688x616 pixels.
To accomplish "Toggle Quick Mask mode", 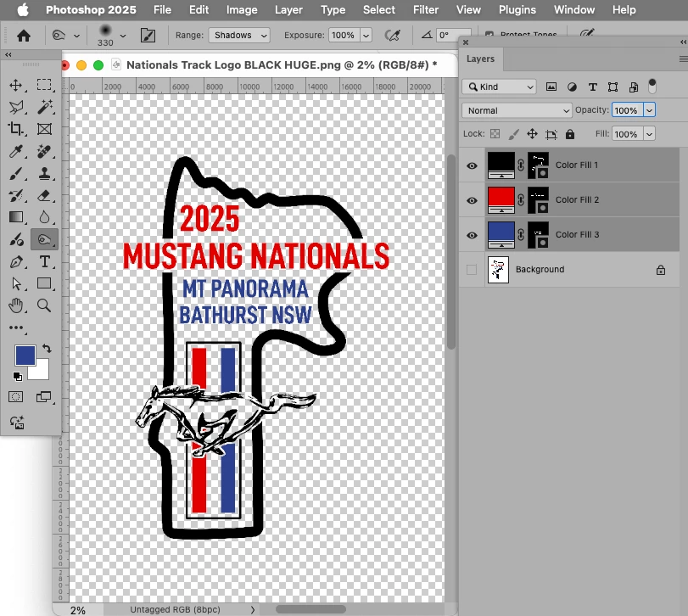I will 16,397.
